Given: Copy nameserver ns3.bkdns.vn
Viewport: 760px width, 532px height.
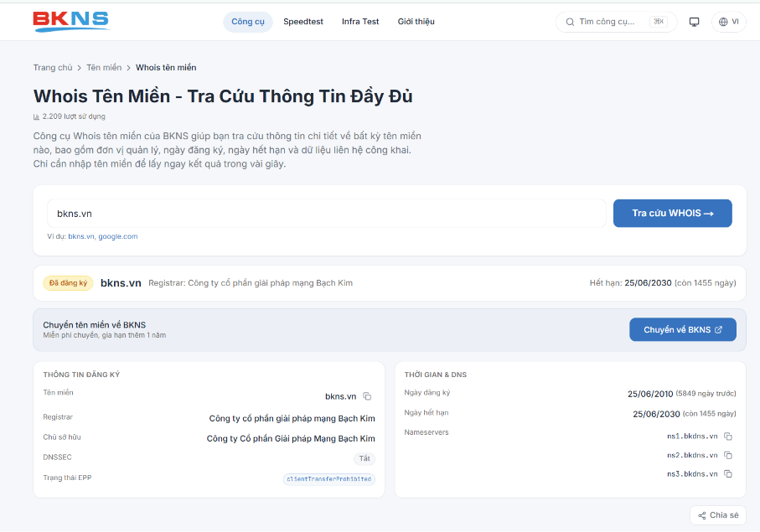Looking at the screenshot, I should pyautogui.click(x=728, y=474).
